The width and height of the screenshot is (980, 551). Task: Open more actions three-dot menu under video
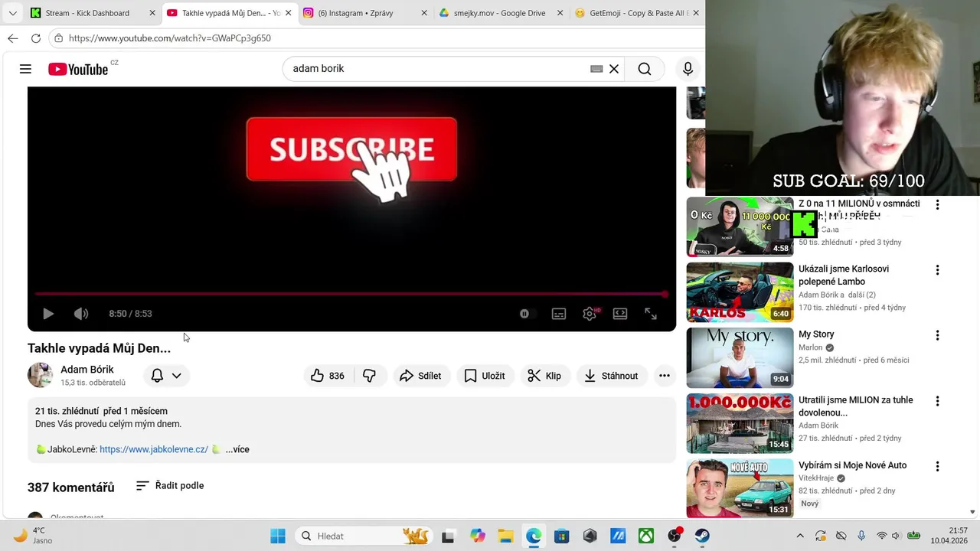tap(665, 376)
